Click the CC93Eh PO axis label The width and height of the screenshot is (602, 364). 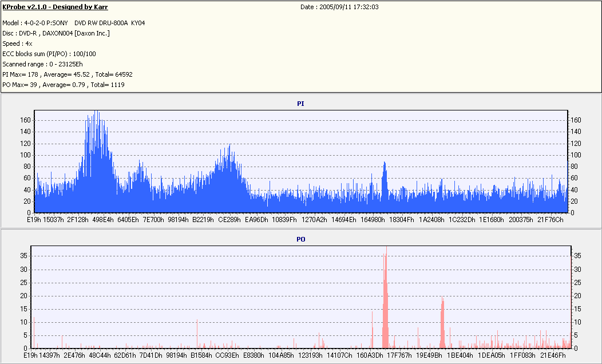click(227, 355)
